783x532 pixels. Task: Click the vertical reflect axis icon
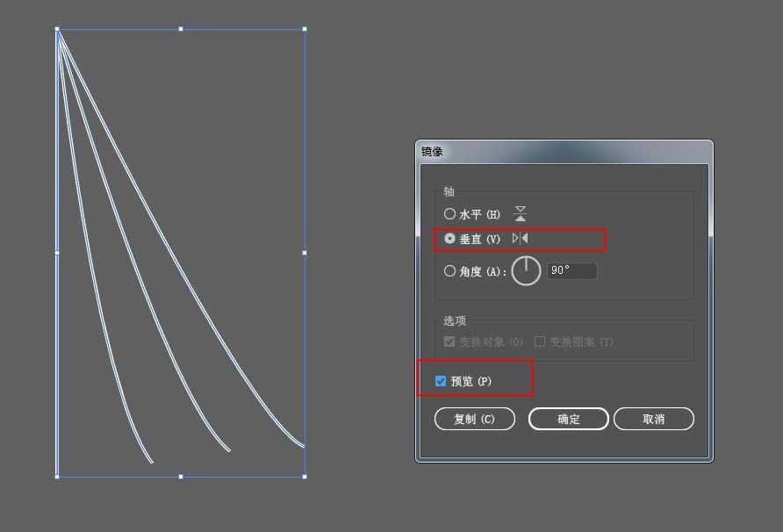[521, 239]
